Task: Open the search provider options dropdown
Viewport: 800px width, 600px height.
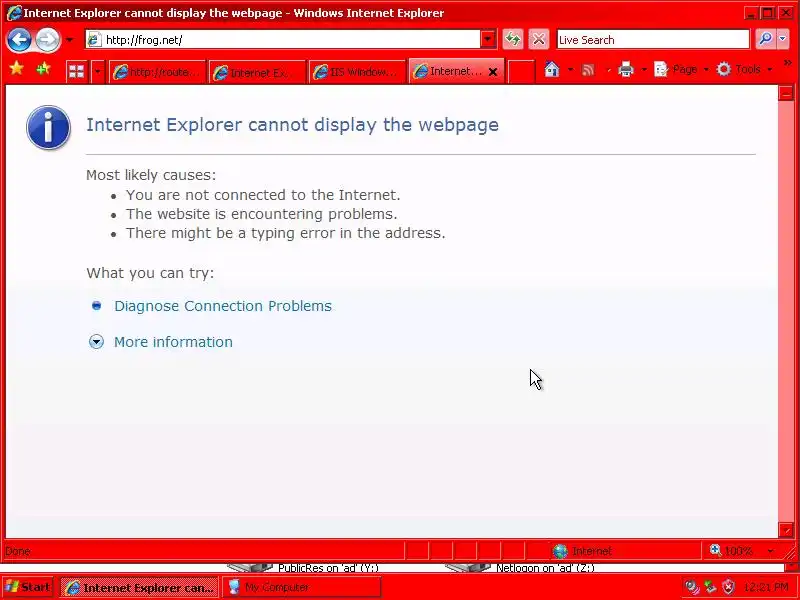Action: 783,39
